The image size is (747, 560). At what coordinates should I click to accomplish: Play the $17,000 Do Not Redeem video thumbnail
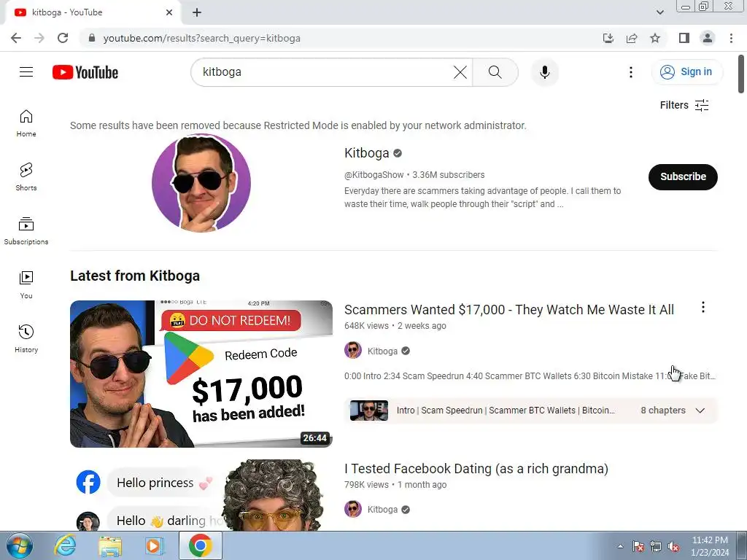pyautogui.click(x=201, y=374)
